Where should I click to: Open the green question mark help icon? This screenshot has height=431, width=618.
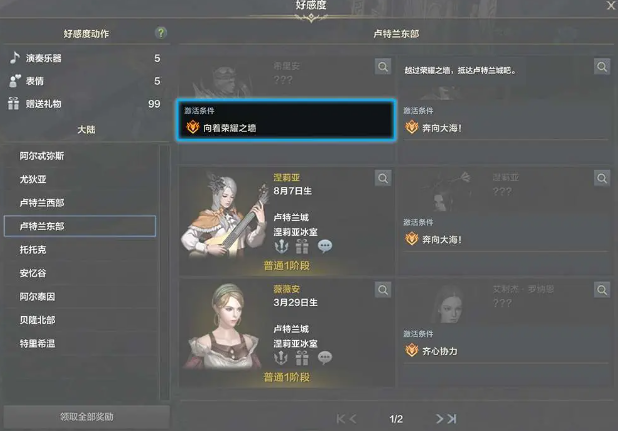click(x=160, y=33)
